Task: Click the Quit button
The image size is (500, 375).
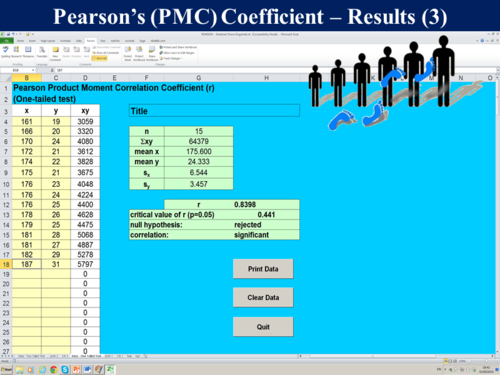Action: tap(263, 327)
